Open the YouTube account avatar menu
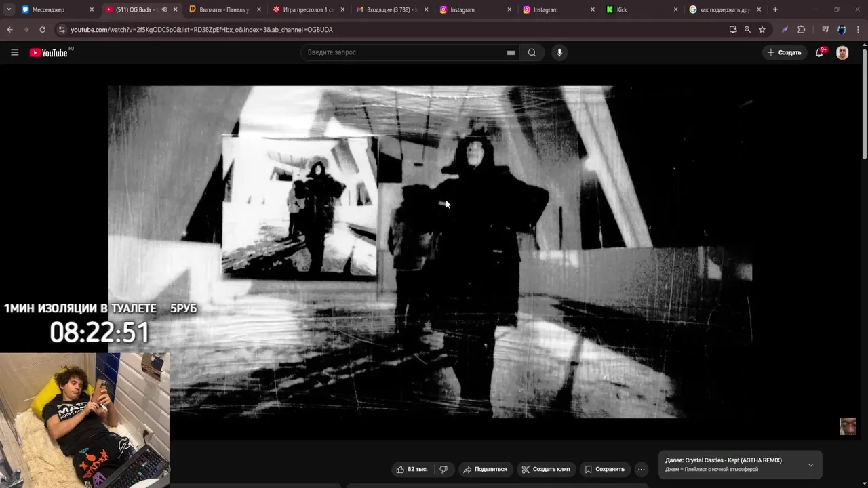Image resolution: width=868 pixels, height=488 pixels. point(842,52)
